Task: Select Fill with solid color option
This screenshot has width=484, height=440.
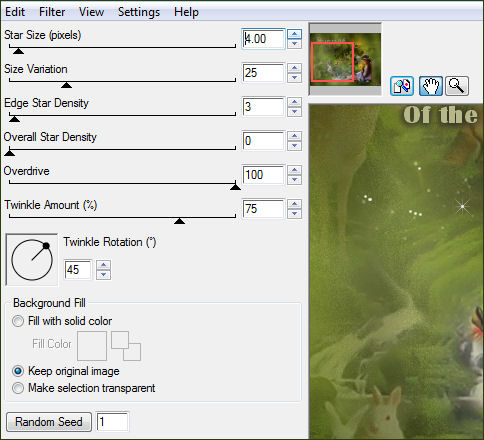Action: click(18, 321)
